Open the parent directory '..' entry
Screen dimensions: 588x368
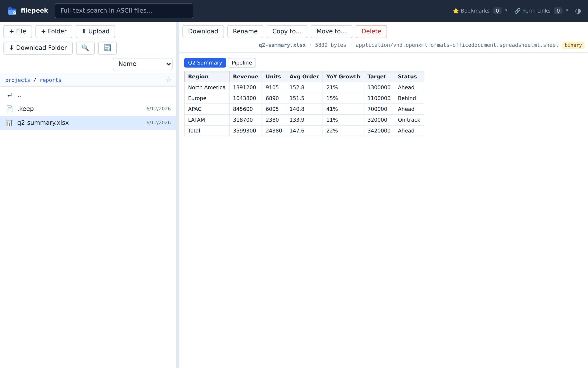88,95
